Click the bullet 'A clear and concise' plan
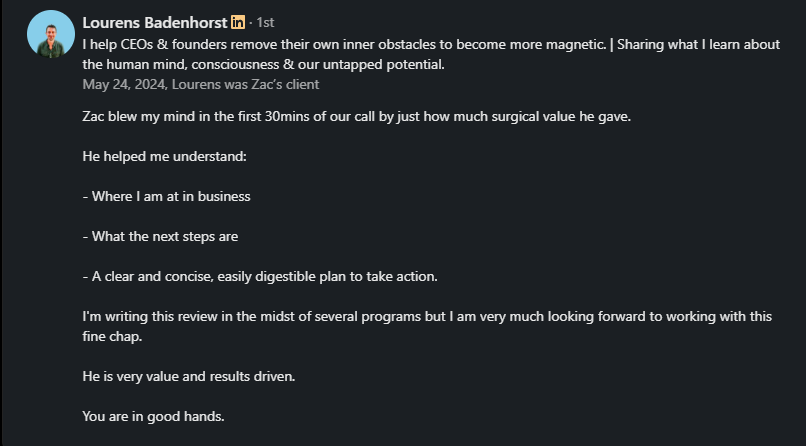The image size is (806, 446). click(x=260, y=277)
